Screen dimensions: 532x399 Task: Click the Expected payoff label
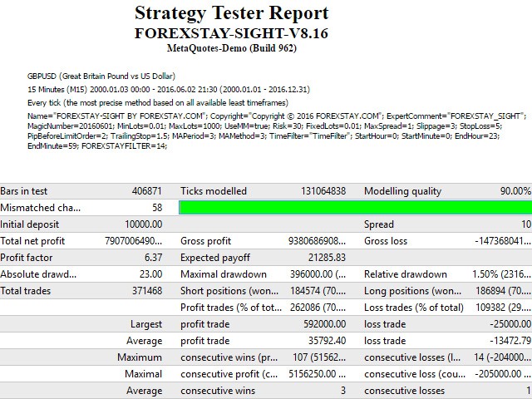coord(215,258)
